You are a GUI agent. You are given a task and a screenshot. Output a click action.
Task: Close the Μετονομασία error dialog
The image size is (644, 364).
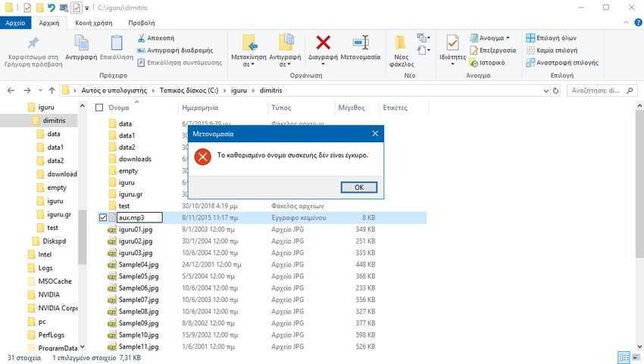click(x=375, y=134)
